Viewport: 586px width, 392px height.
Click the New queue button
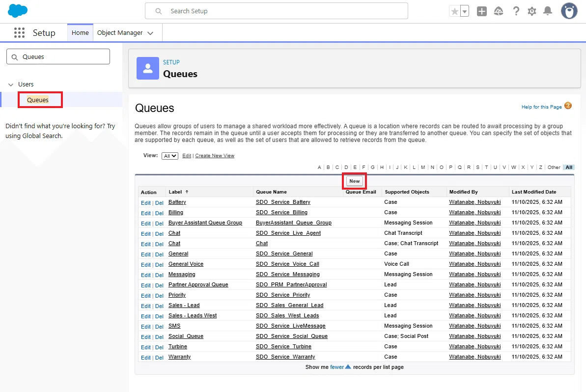pyautogui.click(x=354, y=181)
